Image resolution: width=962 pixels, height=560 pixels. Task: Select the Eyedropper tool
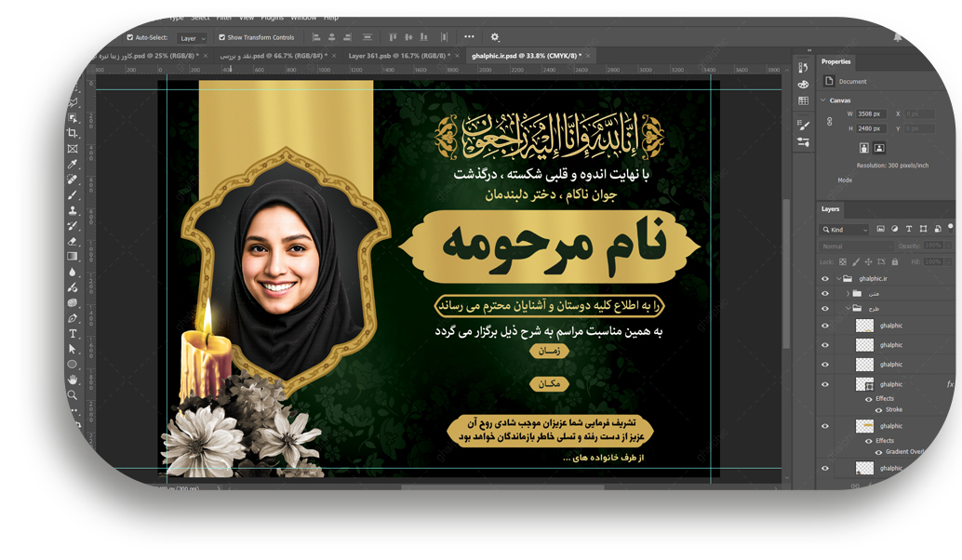pos(73,165)
